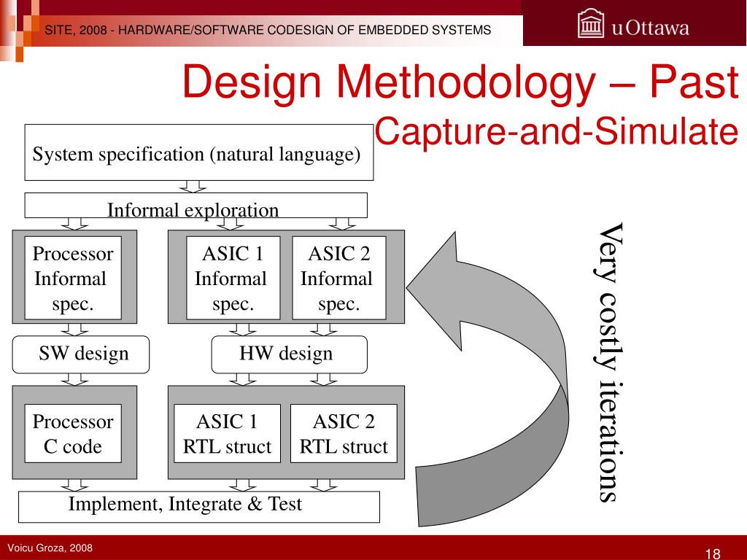Select the 'HW design' rounded box

point(289,354)
